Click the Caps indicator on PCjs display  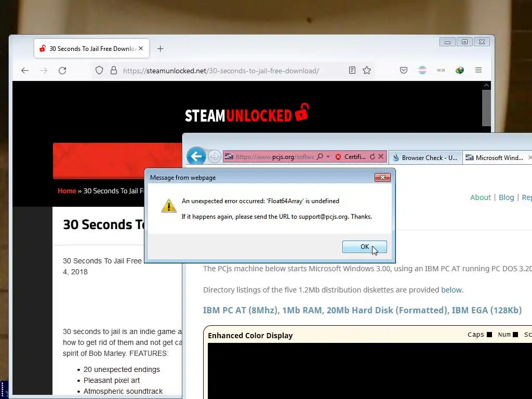480,335
